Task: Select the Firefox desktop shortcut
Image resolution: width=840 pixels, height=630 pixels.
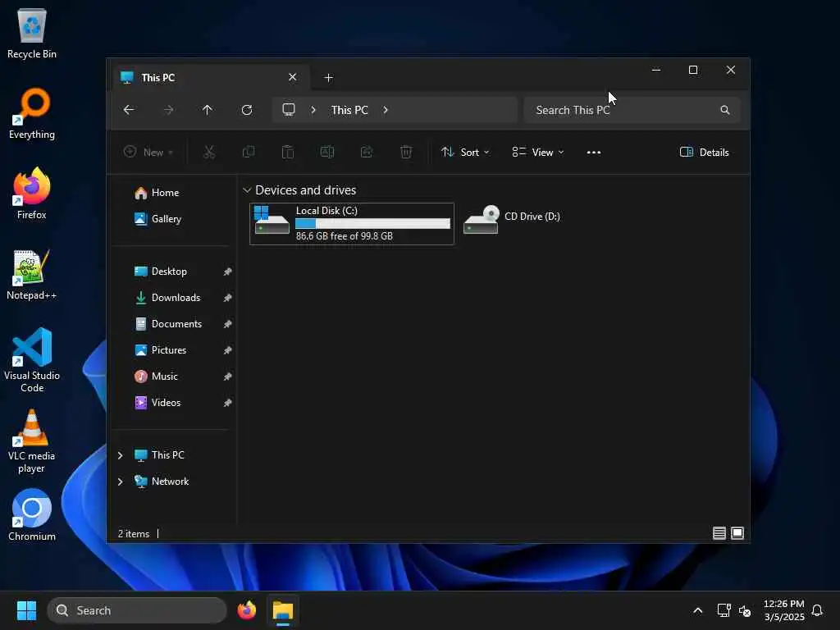Action: click(32, 194)
